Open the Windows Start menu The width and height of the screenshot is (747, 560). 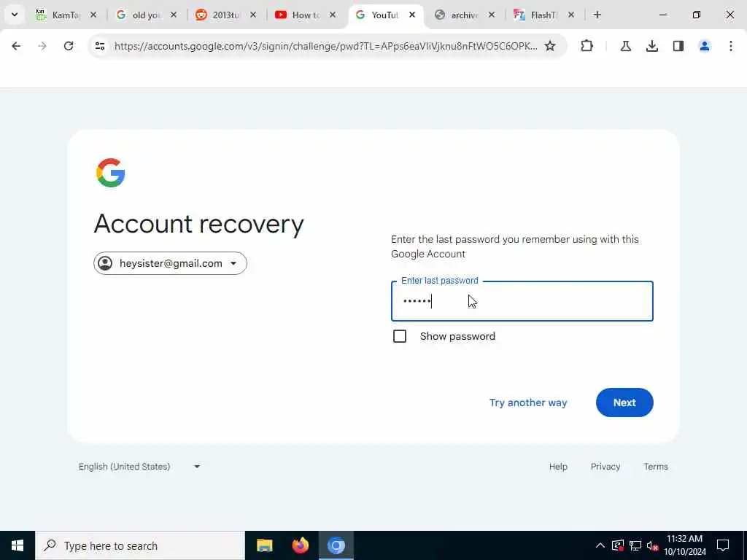(x=18, y=545)
